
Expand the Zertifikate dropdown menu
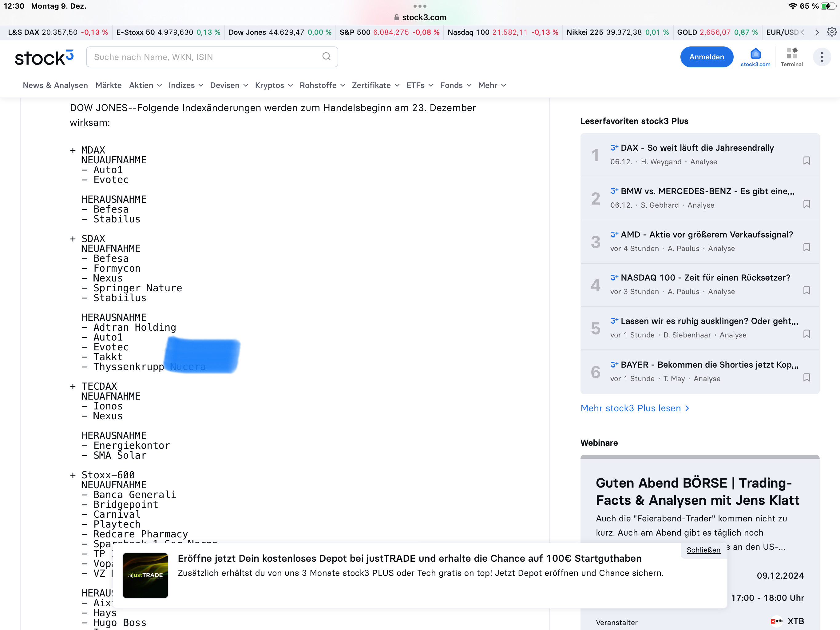coord(375,86)
